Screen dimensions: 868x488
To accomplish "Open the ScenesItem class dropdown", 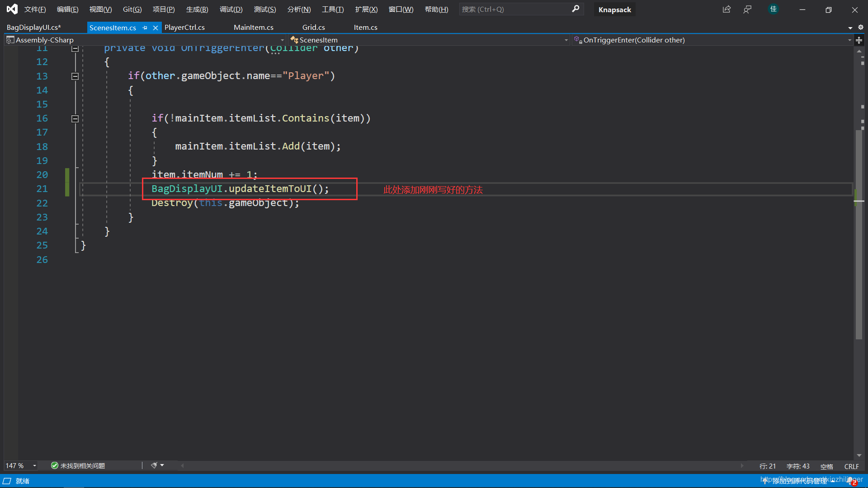I will (429, 40).
